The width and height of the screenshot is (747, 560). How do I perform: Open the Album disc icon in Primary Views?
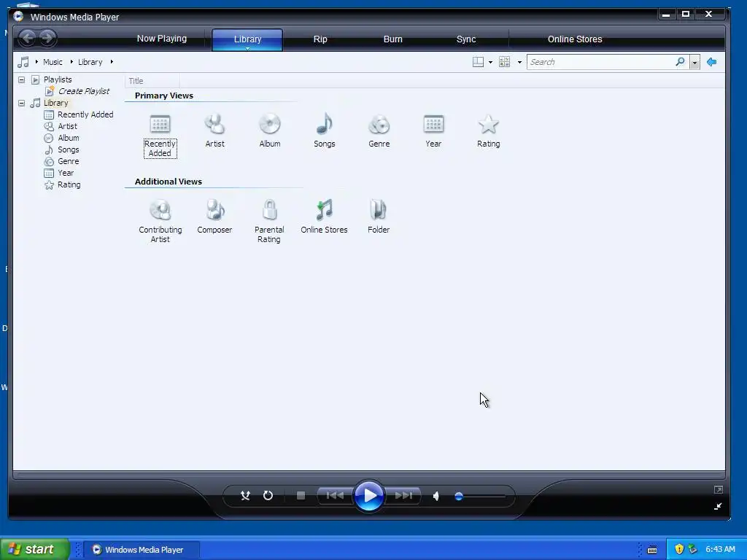[x=270, y=124]
